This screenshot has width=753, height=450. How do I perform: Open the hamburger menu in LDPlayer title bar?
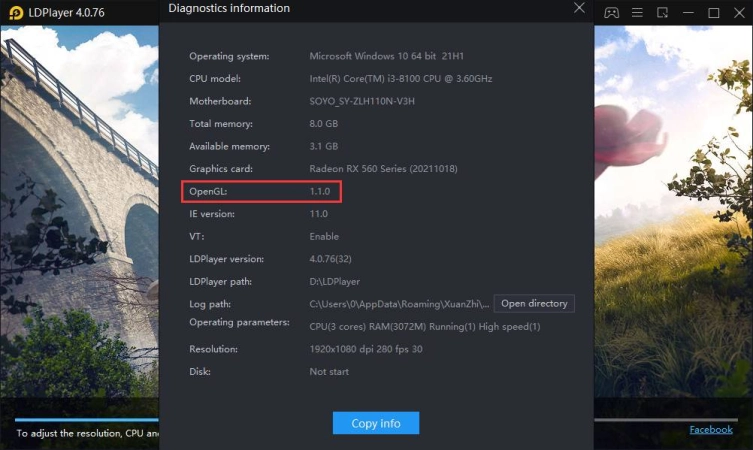click(x=637, y=12)
